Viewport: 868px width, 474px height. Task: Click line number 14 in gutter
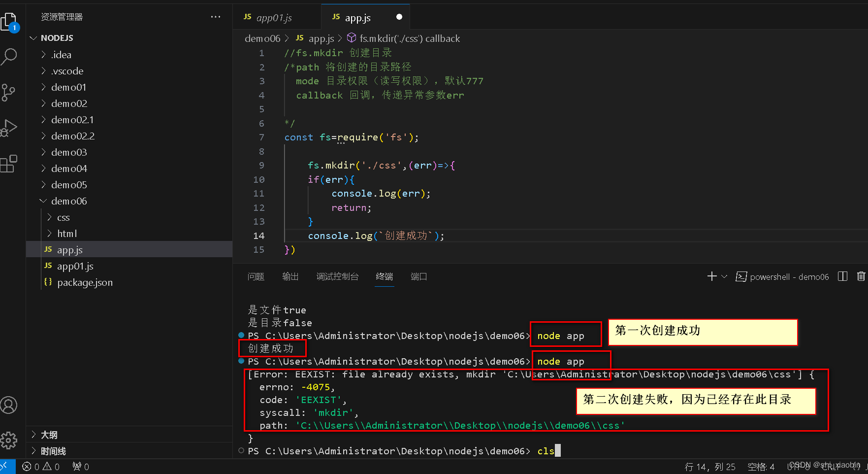click(x=258, y=236)
